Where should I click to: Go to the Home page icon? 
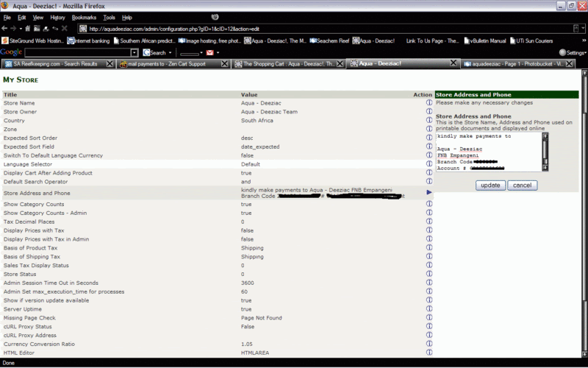(x=28, y=29)
